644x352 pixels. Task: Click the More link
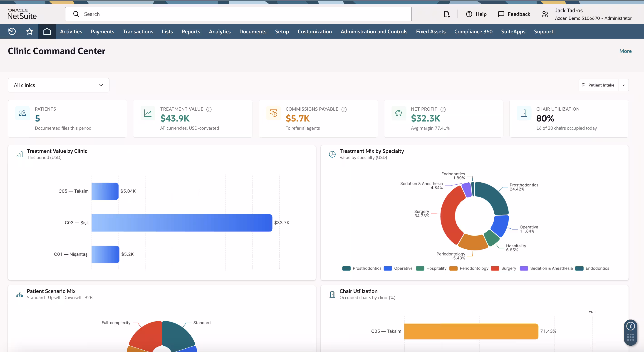coord(625,51)
